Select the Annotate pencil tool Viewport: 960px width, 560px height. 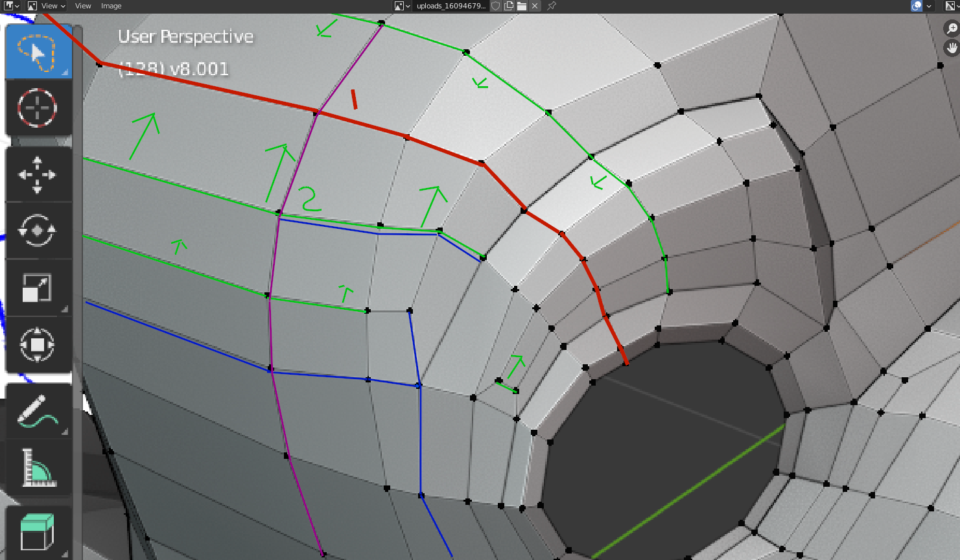pos(38,410)
